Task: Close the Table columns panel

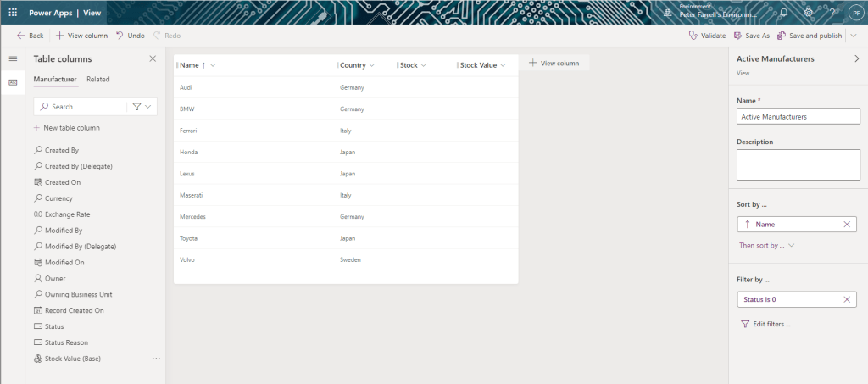Action: [x=153, y=58]
